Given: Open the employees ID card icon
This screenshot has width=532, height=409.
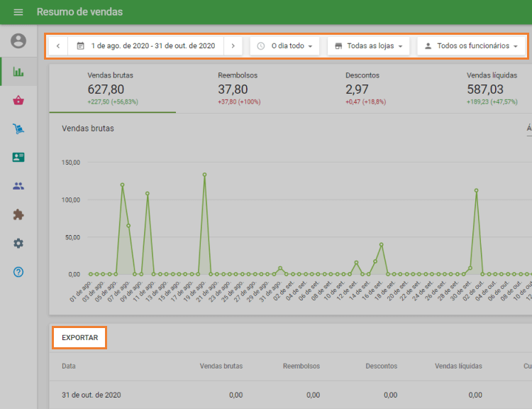Looking at the screenshot, I should (x=18, y=158).
